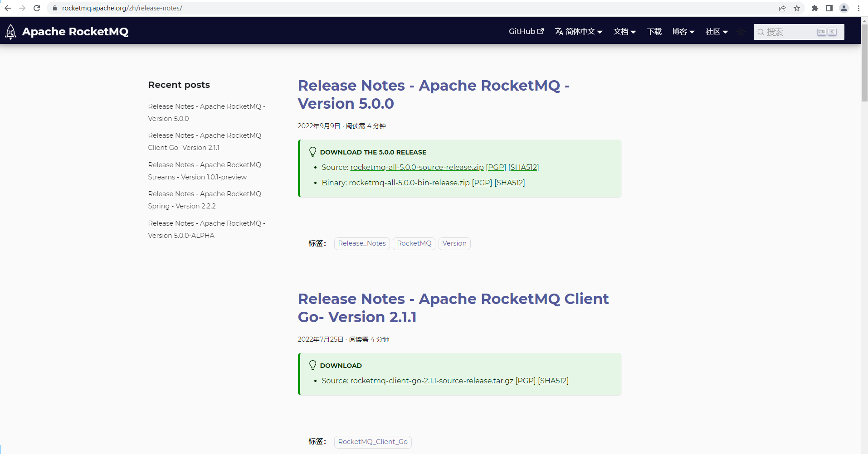The width and height of the screenshot is (868, 454).
Task: Click the browser share icon
Action: click(x=782, y=8)
